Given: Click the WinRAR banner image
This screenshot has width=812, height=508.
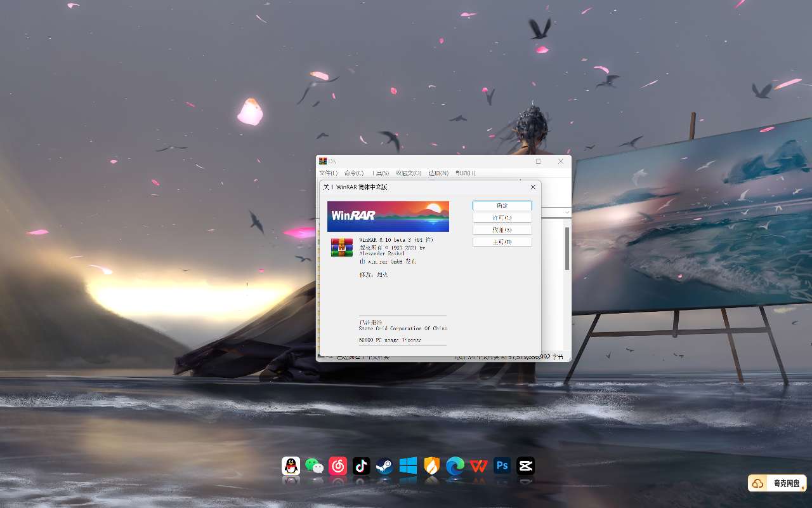Looking at the screenshot, I should pyautogui.click(x=388, y=217).
